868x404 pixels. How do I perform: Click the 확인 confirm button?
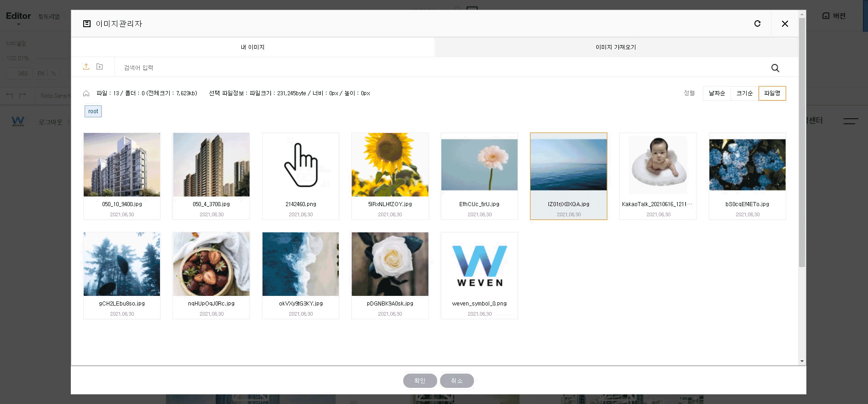[420, 381]
